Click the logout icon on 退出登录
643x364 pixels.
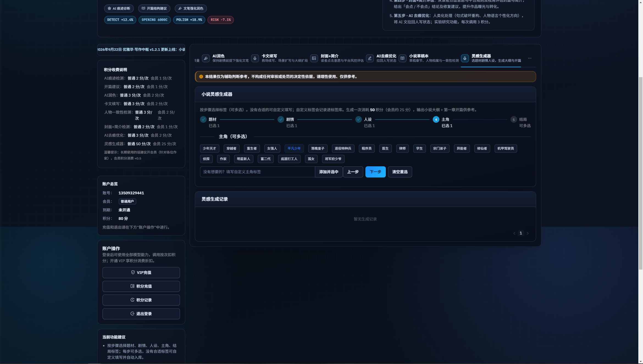coord(132,313)
